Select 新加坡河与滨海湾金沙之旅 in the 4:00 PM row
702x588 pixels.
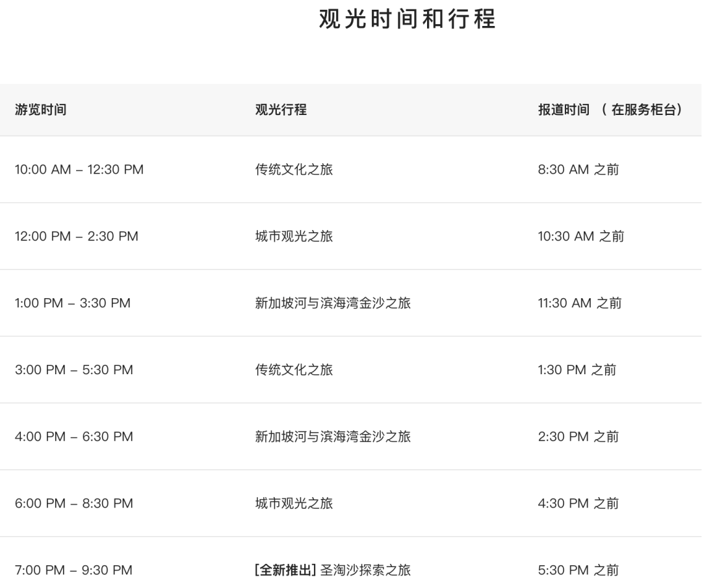[333, 437]
